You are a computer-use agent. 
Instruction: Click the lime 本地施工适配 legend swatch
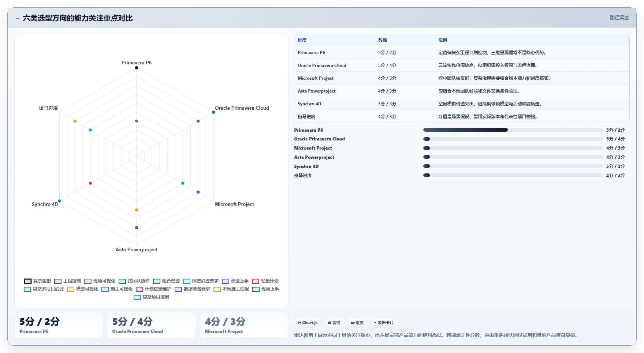[x=217, y=289]
